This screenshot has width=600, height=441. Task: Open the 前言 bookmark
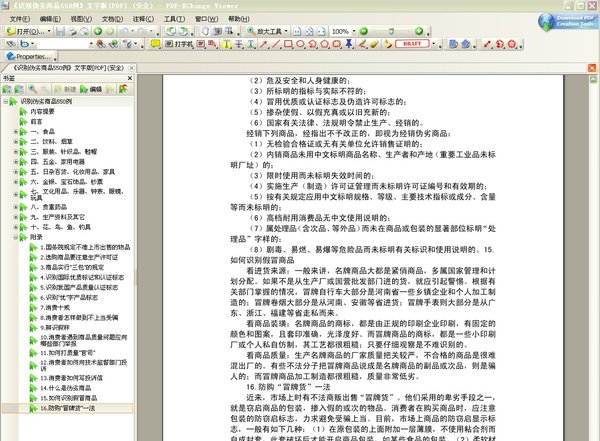point(36,121)
